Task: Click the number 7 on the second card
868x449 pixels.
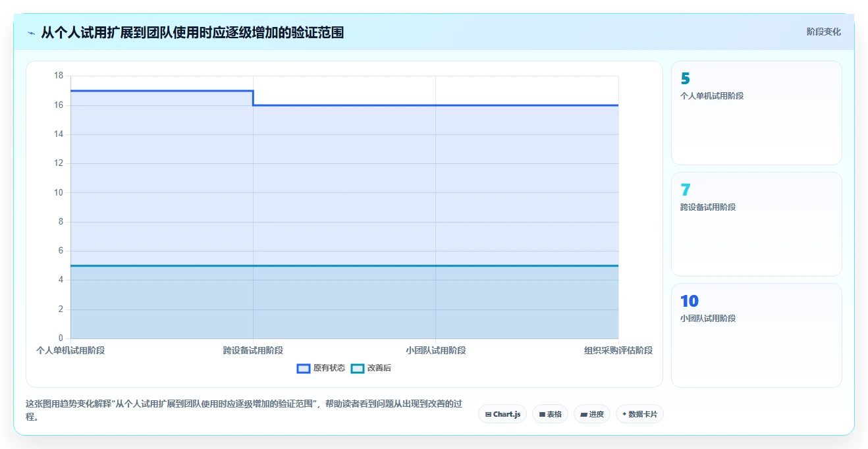Action: tap(685, 190)
